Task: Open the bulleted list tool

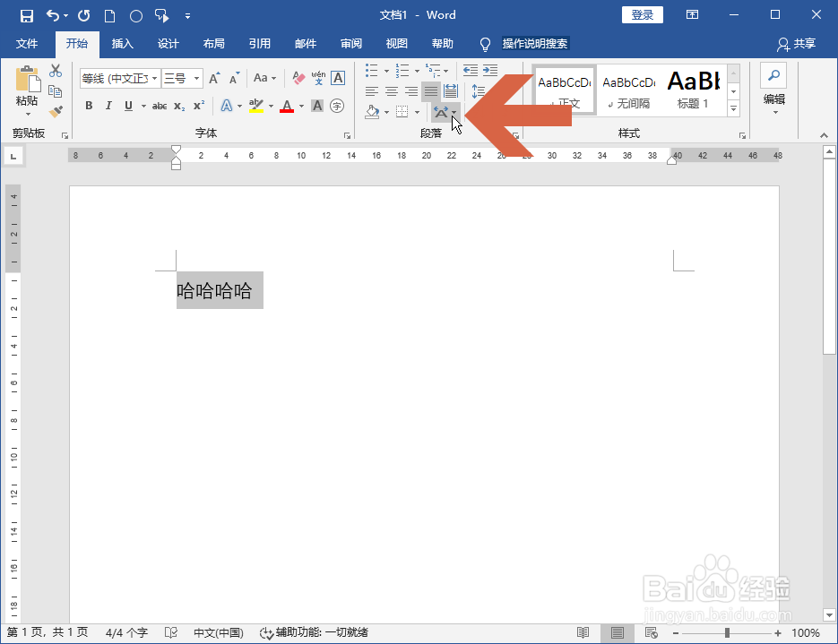Action: [x=372, y=71]
